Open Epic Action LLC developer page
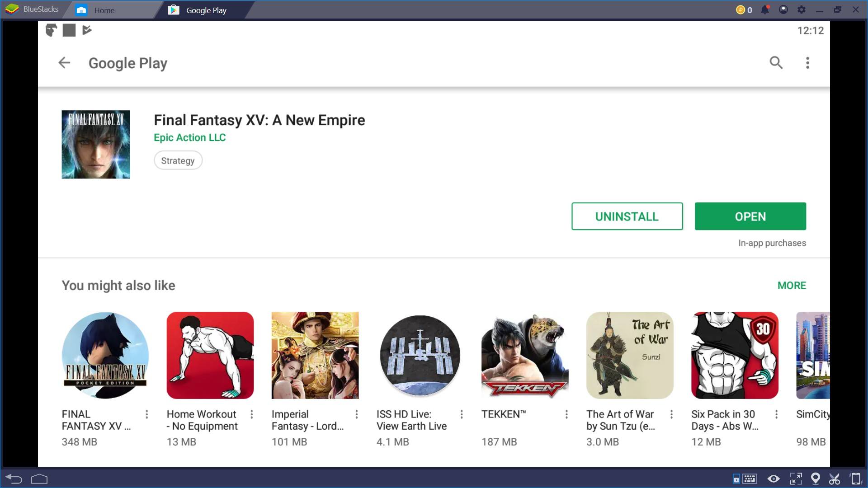This screenshot has width=868, height=488. click(189, 137)
